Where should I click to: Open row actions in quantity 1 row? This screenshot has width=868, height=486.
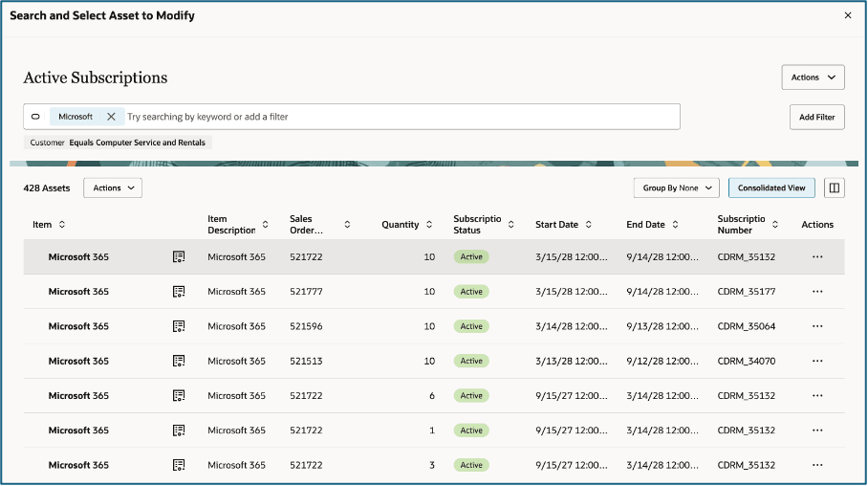817,430
